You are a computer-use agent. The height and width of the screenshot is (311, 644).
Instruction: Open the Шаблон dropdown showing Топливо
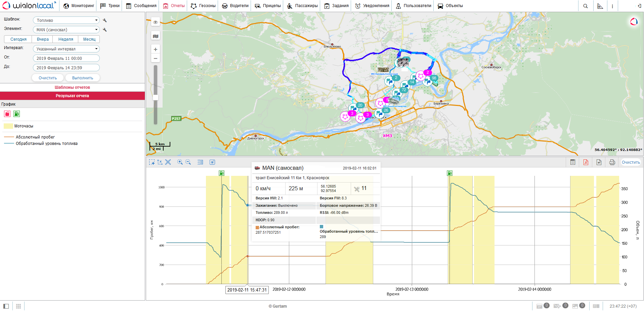click(66, 21)
